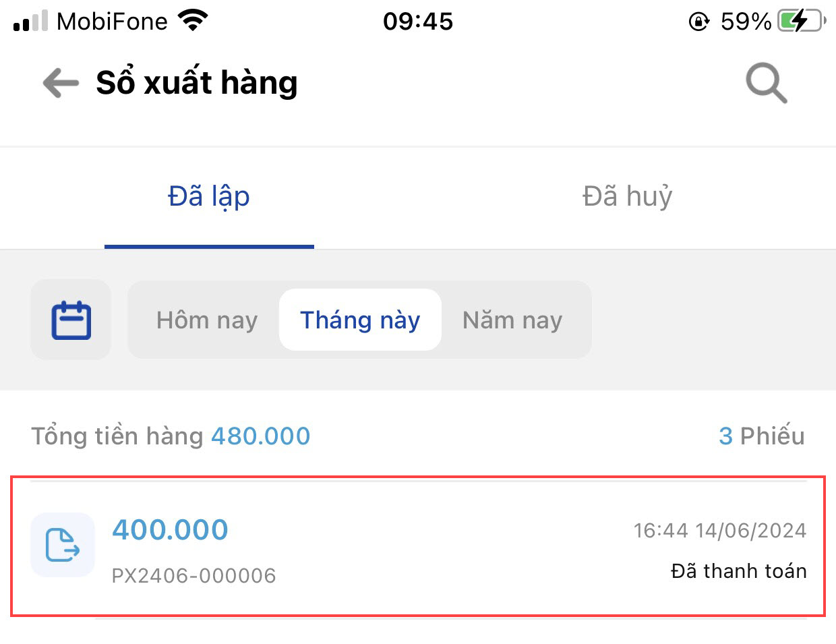Select the Hôm nay filter
The width and height of the screenshot is (836, 644).
click(207, 320)
